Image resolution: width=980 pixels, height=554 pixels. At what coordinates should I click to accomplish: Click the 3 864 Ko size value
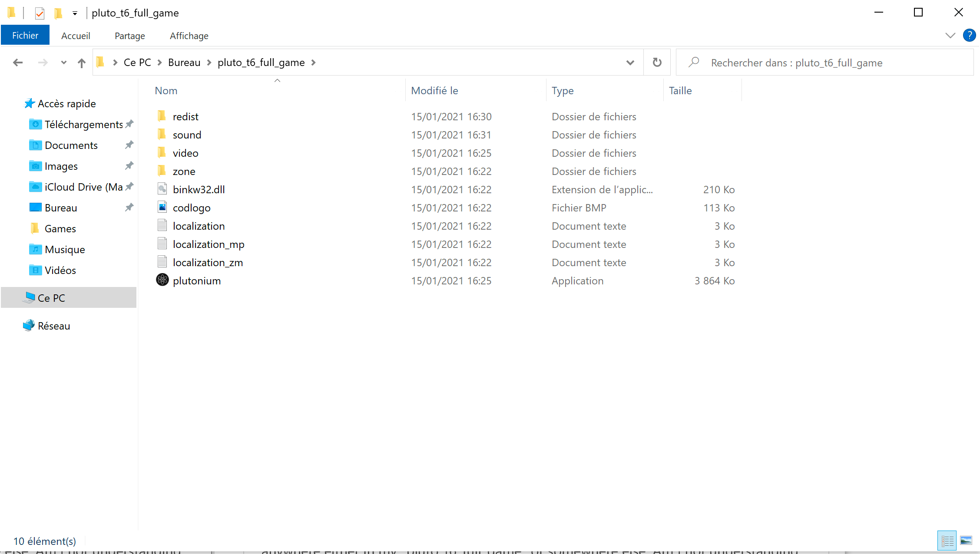(x=715, y=280)
